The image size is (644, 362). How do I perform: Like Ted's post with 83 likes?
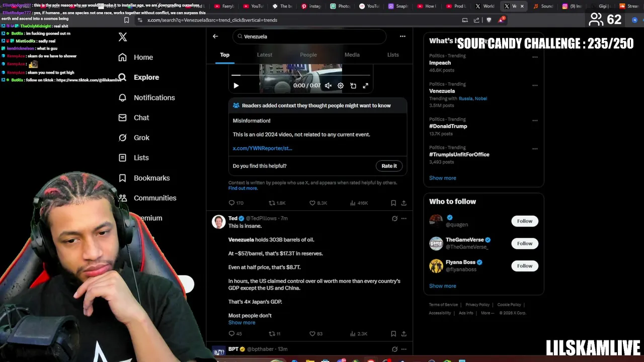(x=316, y=334)
